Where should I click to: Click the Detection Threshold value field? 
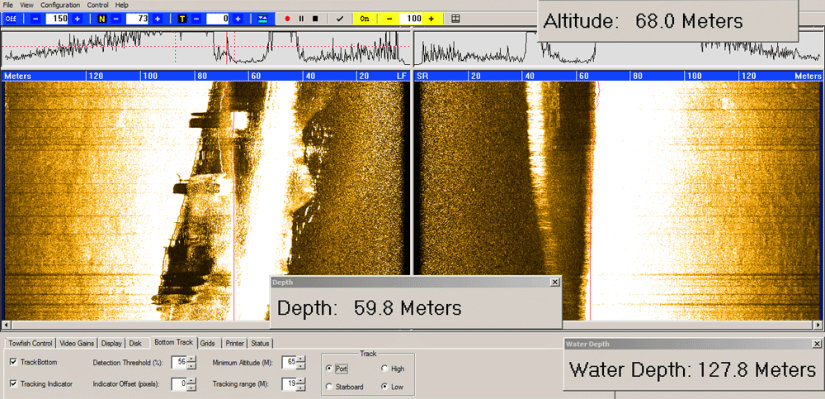click(x=179, y=362)
